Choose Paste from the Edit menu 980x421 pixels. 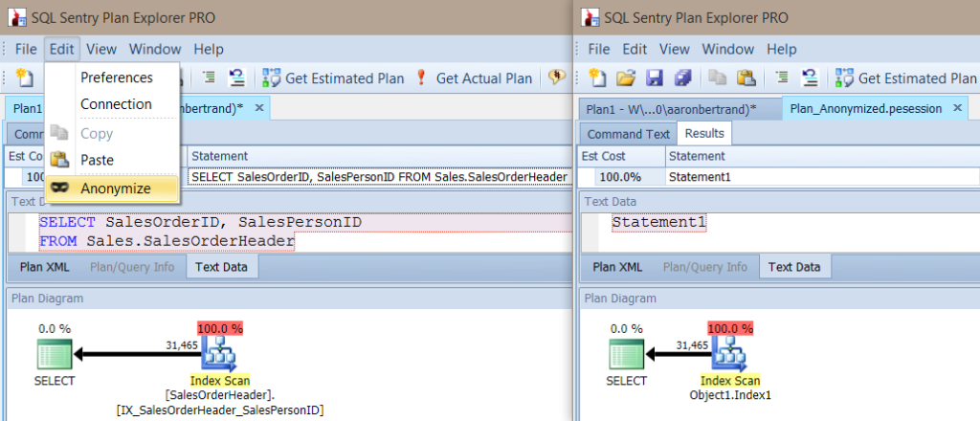coord(113,160)
